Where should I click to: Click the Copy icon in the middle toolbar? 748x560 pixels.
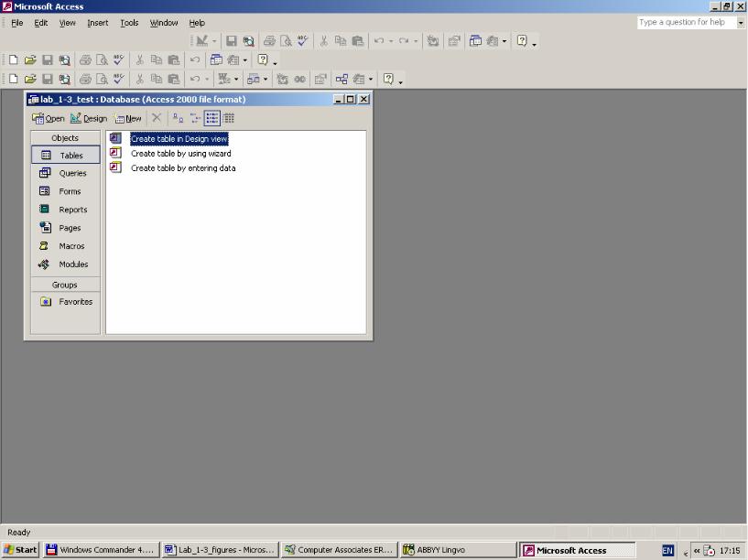[x=157, y=60]
